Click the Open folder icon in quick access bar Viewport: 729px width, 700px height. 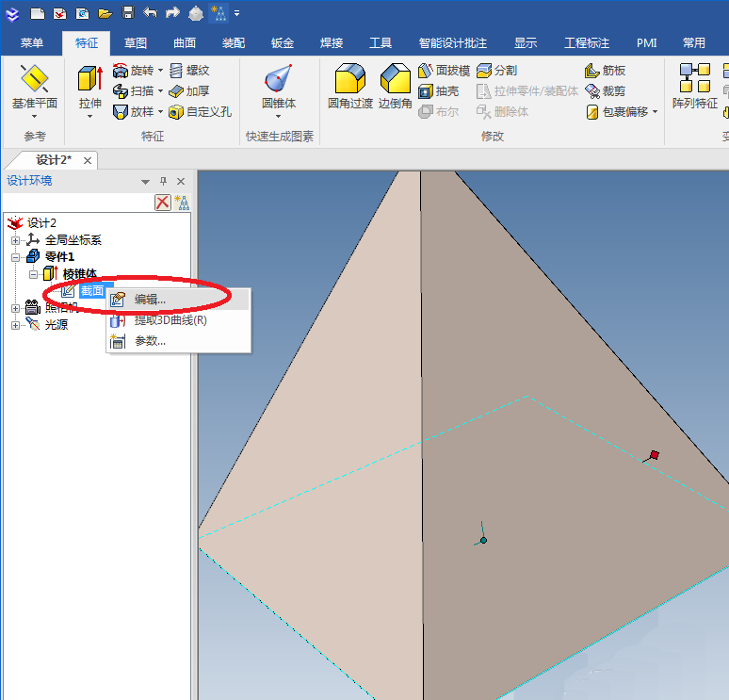click(x=105, y=13)
